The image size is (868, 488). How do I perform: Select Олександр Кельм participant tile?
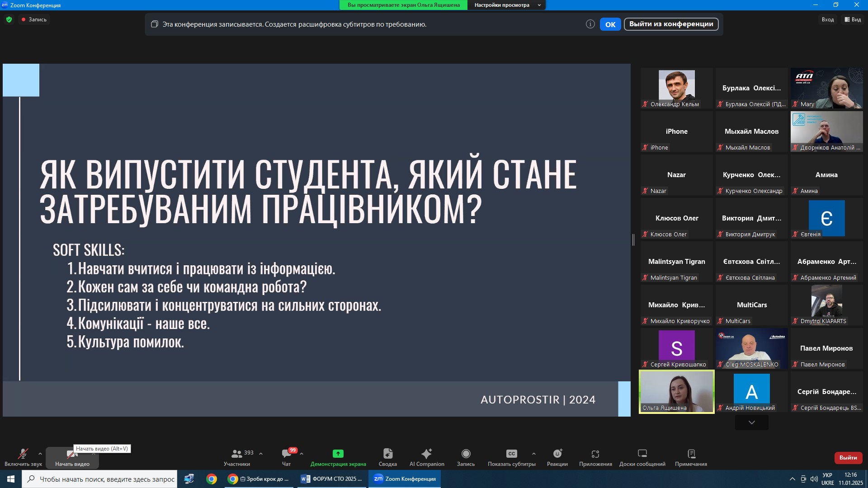pos(676,88)
